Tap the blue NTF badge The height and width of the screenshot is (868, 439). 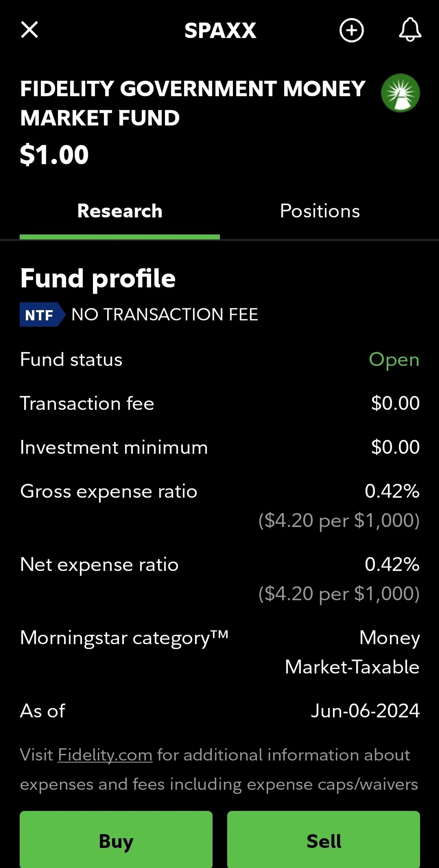pyautogui.click(x=41, y=315)
